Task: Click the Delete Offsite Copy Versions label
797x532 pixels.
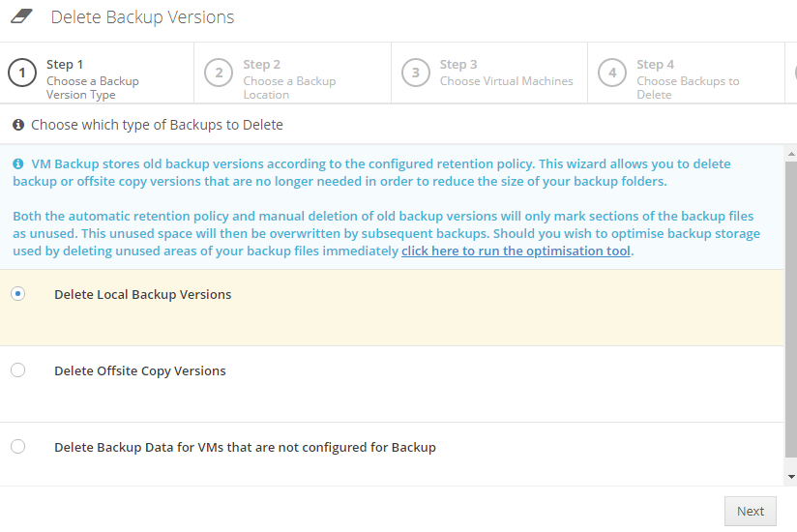Action: click(140, 371)
